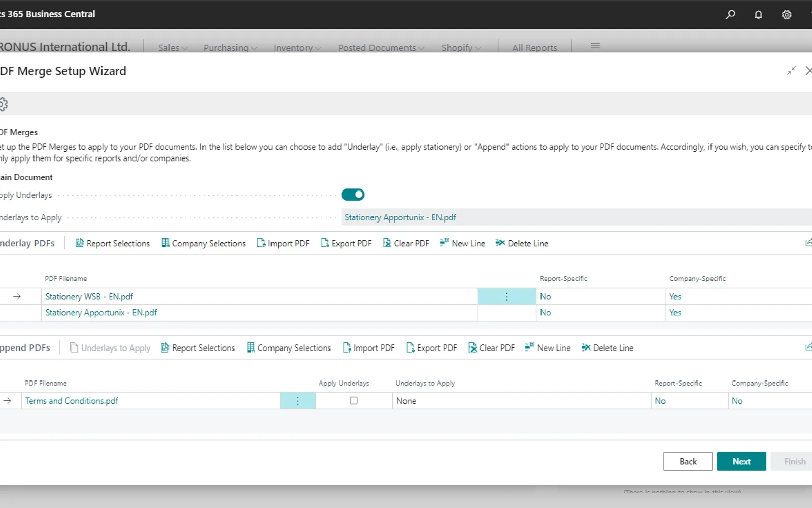Click Export PDF in Append PDFs toolbar

point(431,348)
